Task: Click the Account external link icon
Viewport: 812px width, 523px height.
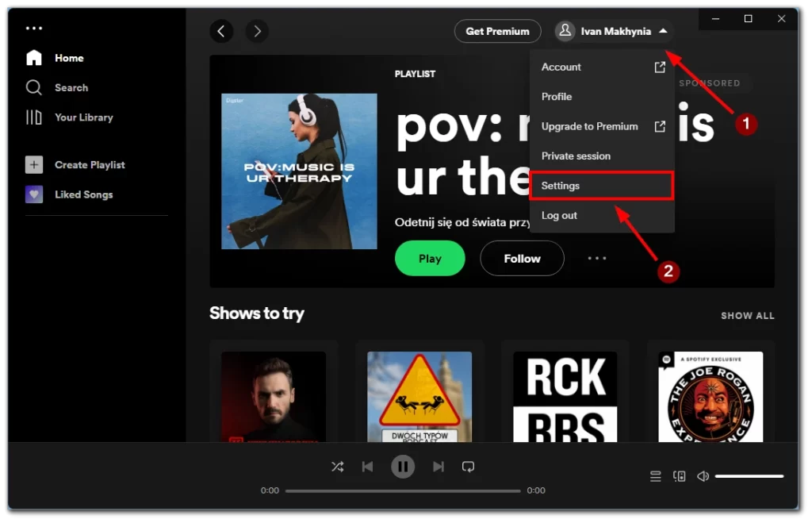Action: tap(660, 67)
